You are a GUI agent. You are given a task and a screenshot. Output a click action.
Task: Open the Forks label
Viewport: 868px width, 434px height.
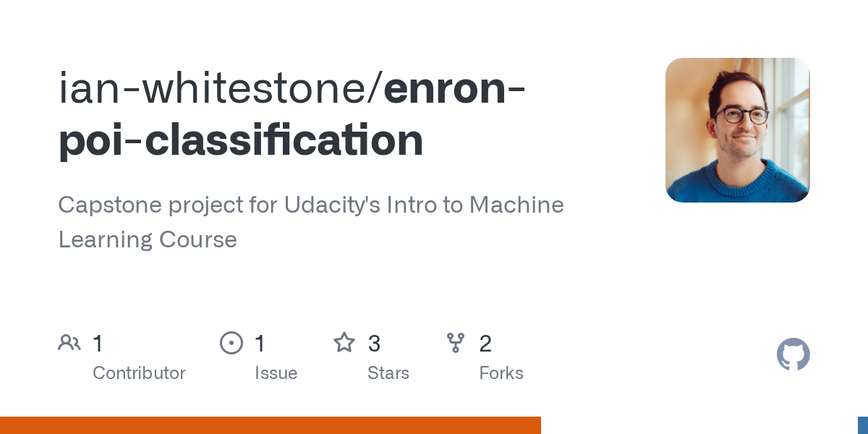point(501,373)
